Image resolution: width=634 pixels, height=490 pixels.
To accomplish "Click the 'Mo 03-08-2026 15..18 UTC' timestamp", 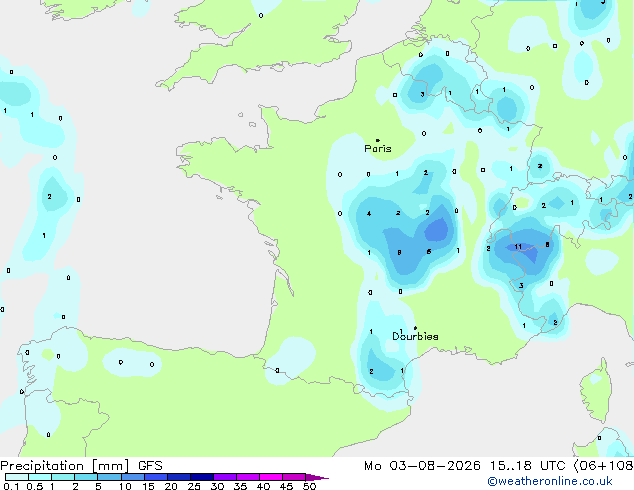I will click(465, 466).
